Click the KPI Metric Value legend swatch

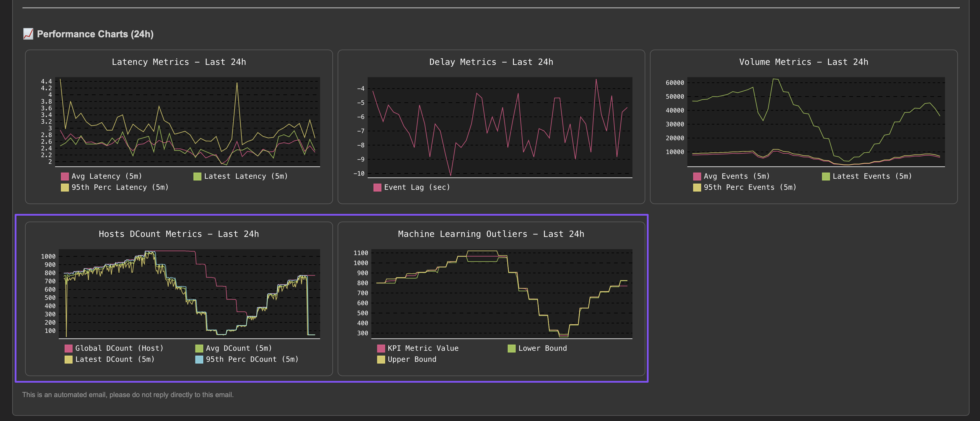[x=381, y=348]
